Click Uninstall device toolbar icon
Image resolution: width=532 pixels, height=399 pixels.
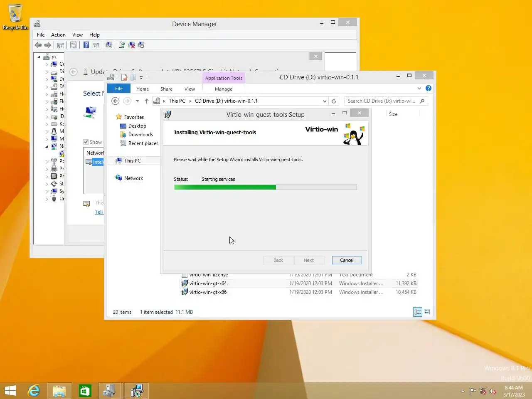pyautogui.click(x=131, y=45)
